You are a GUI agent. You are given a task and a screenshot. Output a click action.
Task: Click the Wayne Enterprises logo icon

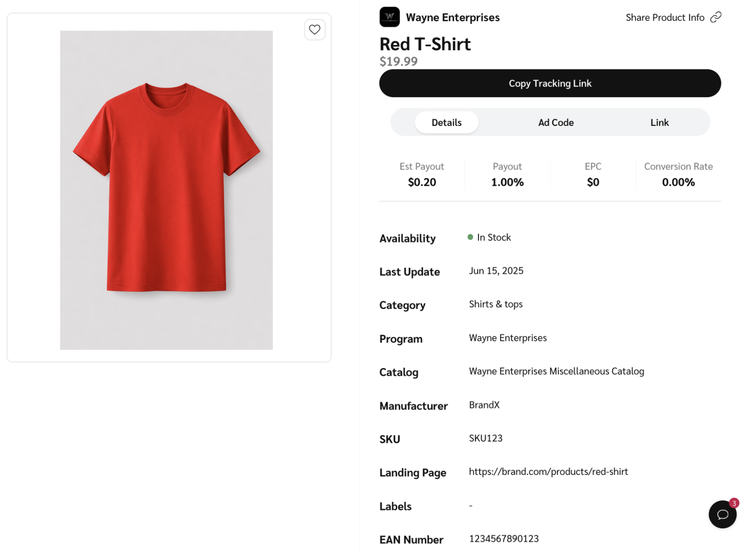point(389,17)
